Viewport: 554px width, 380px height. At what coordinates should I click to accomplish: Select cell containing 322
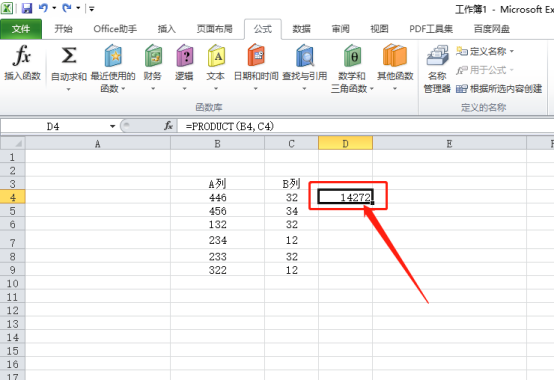pos(217,269)
